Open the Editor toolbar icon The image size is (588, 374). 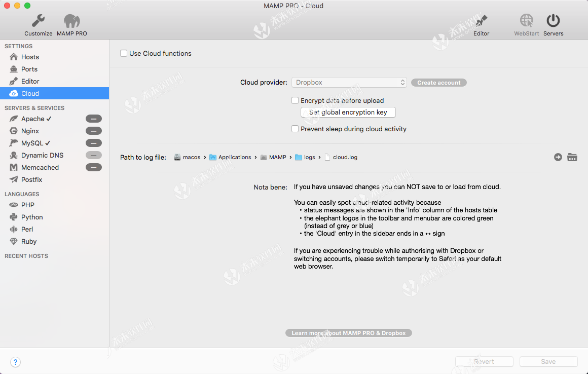pos(481,21)
